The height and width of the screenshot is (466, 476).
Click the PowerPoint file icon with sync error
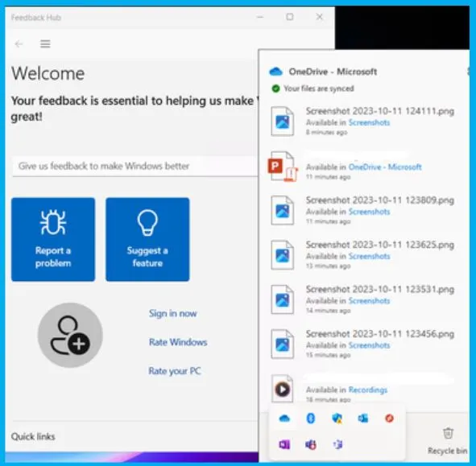pos(283,167)
